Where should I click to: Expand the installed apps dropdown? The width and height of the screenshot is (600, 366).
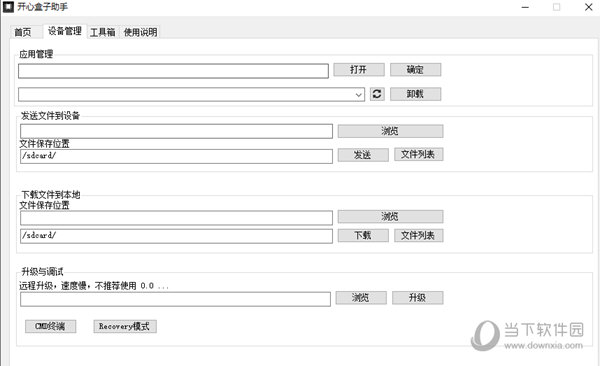[359, 95]
